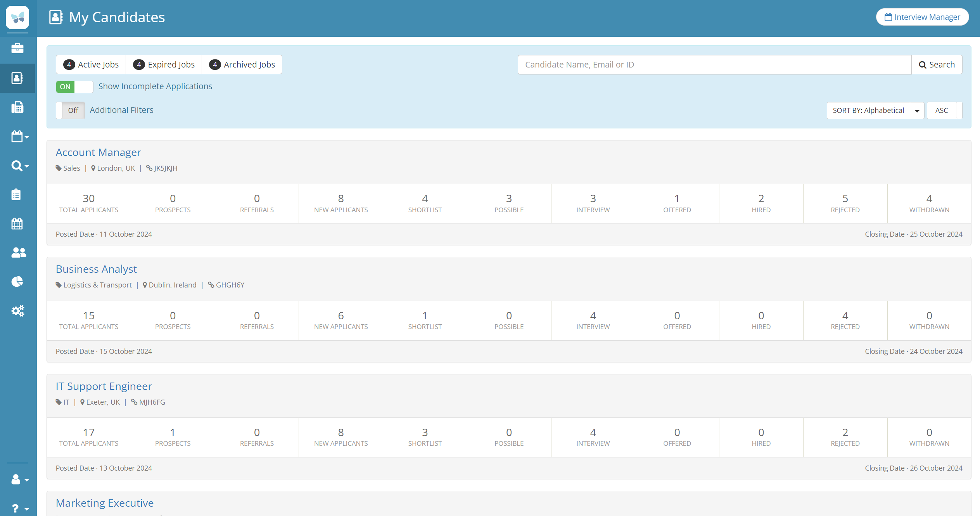The width and height of the screenshot is (980, 516).
Task: Click the briefcase jobs icon in sidebar
Action: pos(17,48)
